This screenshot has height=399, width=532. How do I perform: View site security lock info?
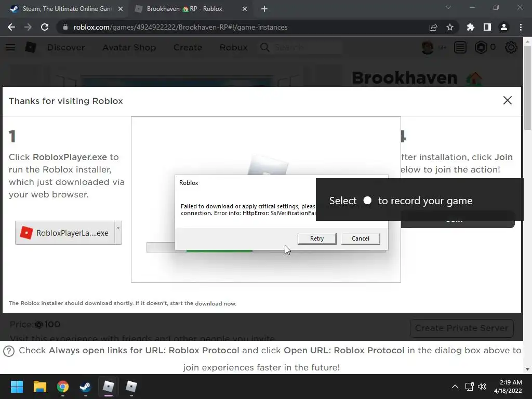[x=65, y=27]
